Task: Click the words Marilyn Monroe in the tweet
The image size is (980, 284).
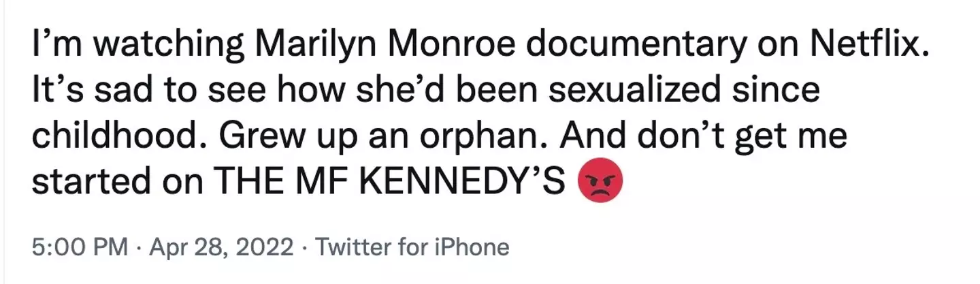Action: pos(382,46)
